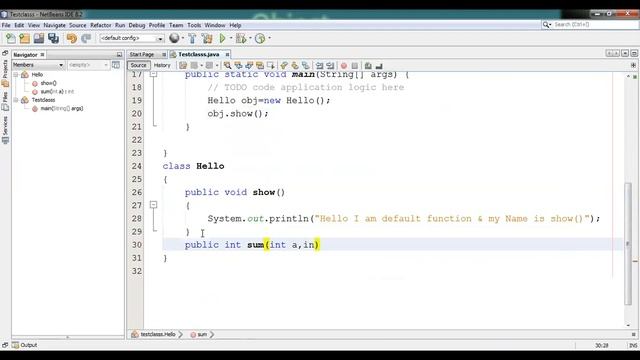Collapse the main method code fold
Viewport: 640px width, 360px height.
153,74
